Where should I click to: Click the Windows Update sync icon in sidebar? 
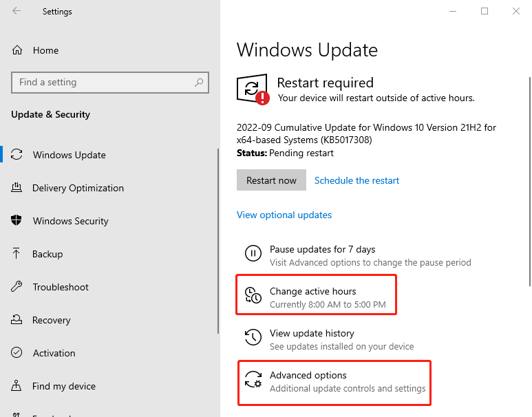coord(17,154)
